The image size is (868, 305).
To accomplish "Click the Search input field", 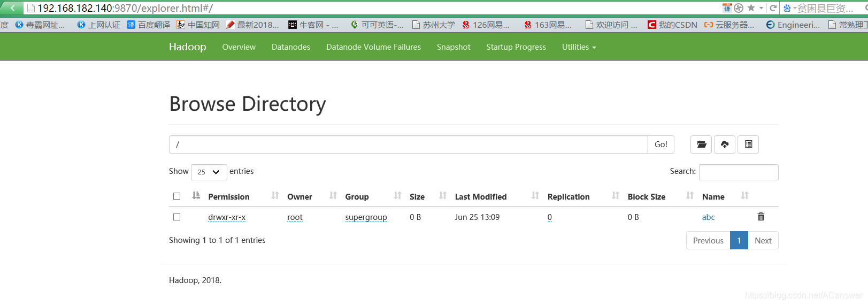I will (739, 172).
